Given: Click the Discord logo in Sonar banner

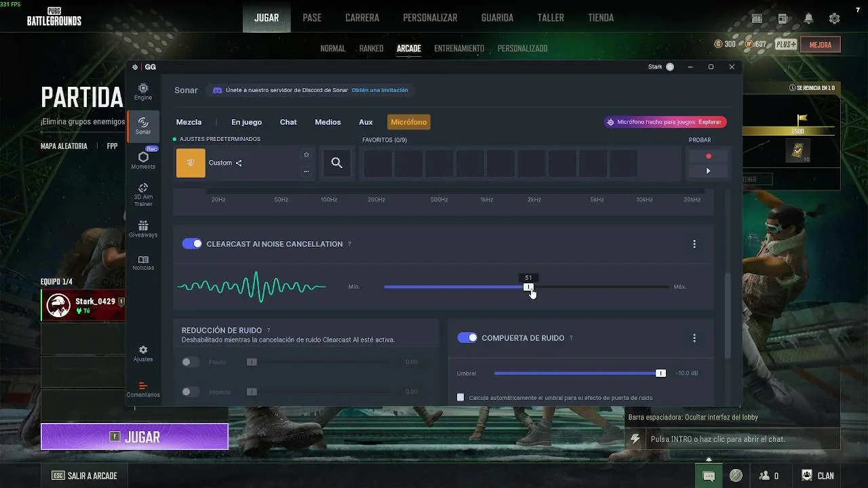Looking at the screenshot, I should (217, 90).
